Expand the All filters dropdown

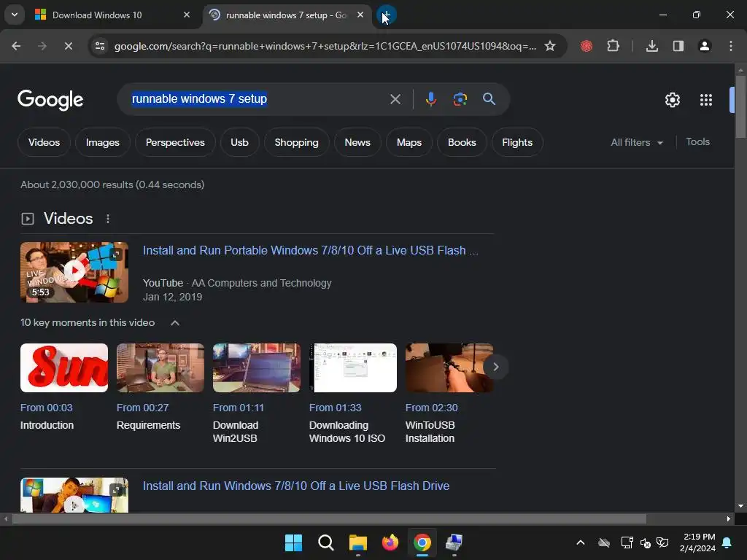click(x=637, y=142)
